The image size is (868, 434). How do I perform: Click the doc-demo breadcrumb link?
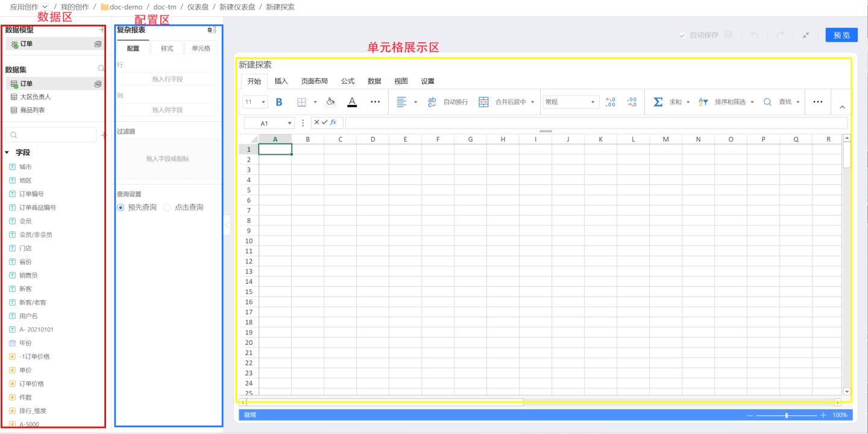(125, 7)
